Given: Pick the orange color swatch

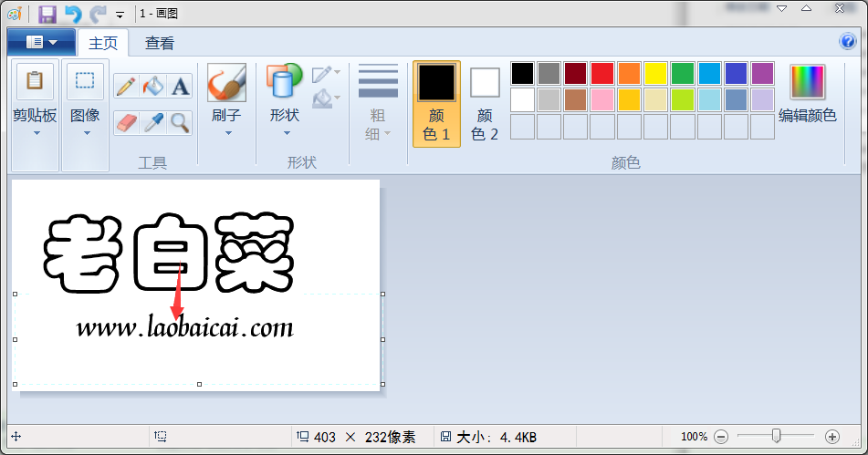Looking at the screenshot, I should pyautogui.click(x=630, y=73).
